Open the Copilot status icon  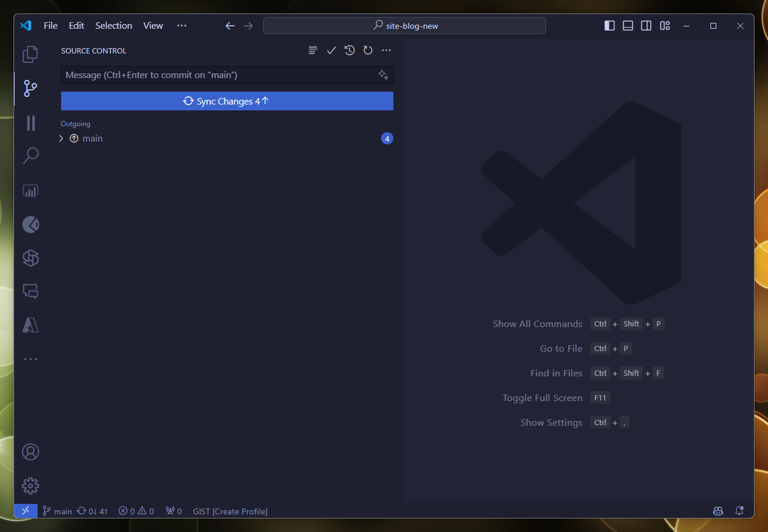tap(718, 511)
